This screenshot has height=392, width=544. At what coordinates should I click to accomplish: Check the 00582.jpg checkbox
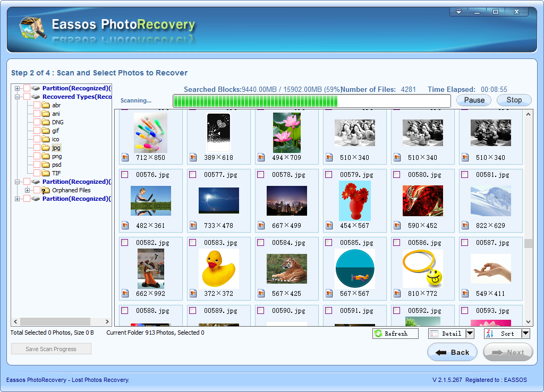click(124, 243)
